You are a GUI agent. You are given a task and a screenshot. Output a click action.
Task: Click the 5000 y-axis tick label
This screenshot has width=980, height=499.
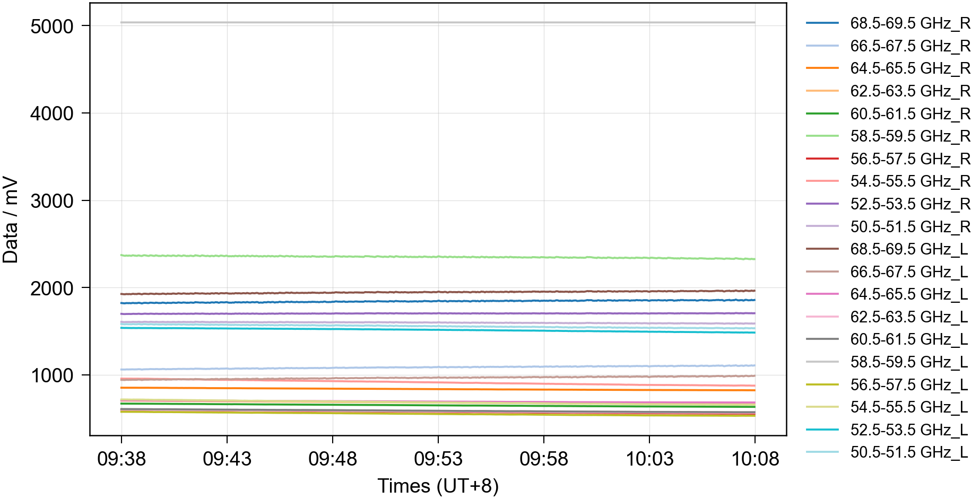click(x=51, y=27)
